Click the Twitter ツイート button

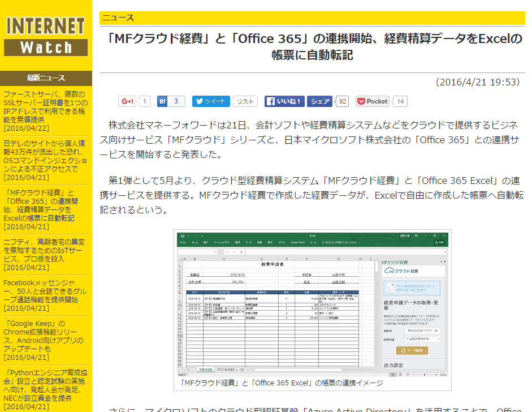tap(211, 101)
